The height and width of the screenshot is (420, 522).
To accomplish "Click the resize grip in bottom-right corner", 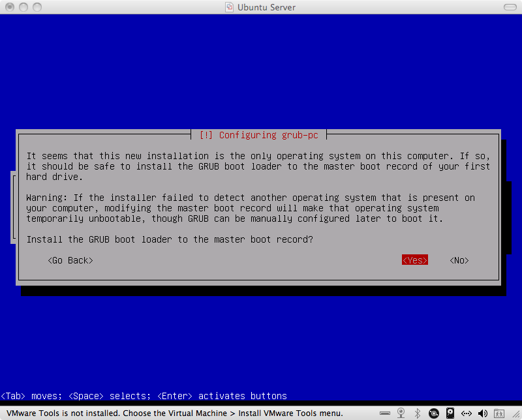I will 515,413.
